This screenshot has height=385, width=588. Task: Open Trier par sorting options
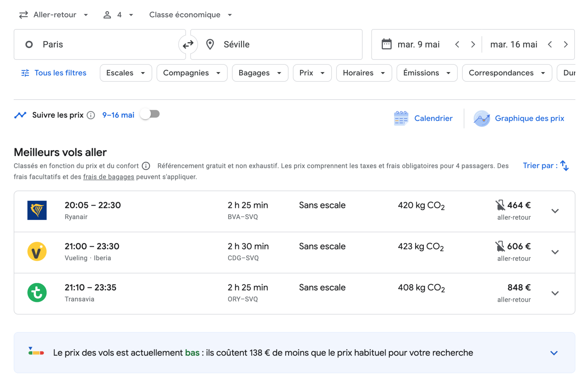pyautogui.click(x=546, y=166)
